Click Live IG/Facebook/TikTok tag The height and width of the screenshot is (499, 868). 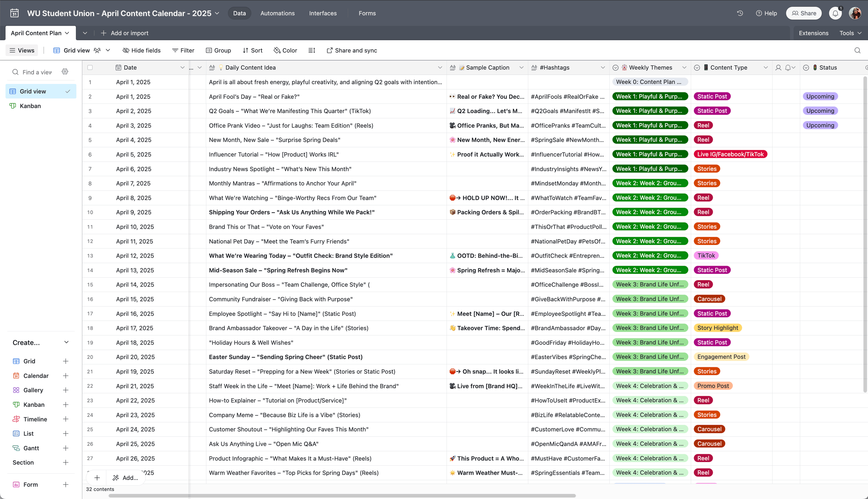730,154
